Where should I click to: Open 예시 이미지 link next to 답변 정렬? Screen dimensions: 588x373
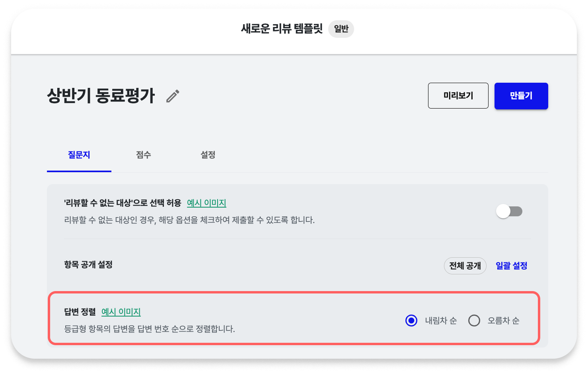point(121,312)
